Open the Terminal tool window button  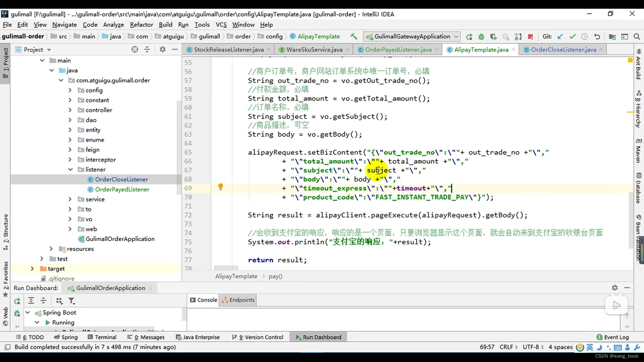point(102,337)
